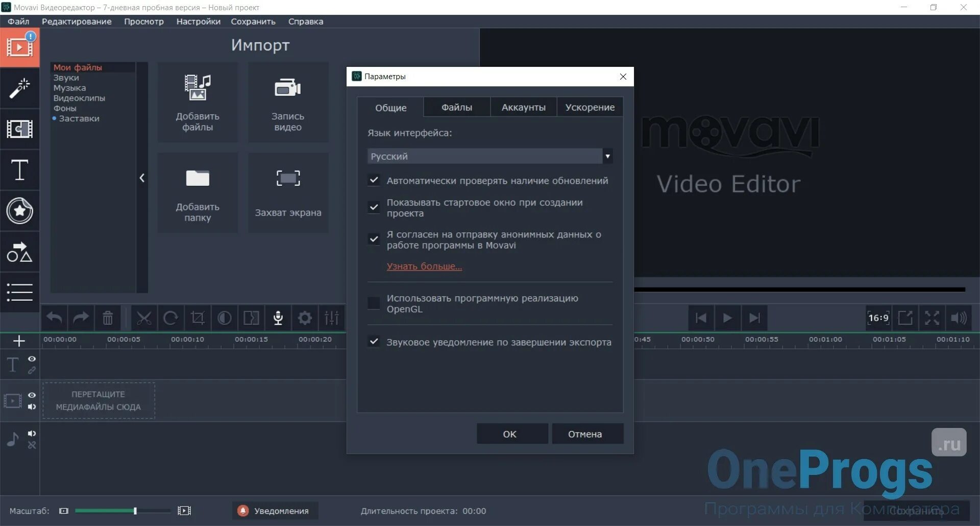This screenshot has width=980, height=526.
Task: Open the Transition wizard tool
Action: click(x=251, y=318)
